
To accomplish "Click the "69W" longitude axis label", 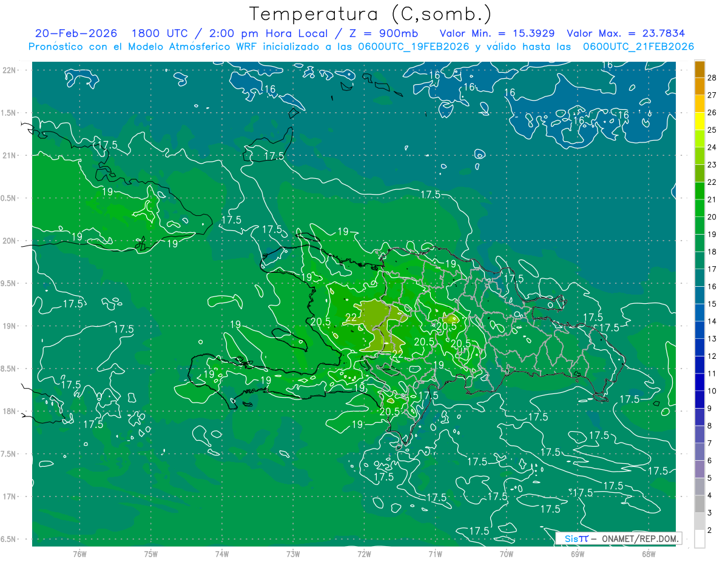I will (578, 554).
